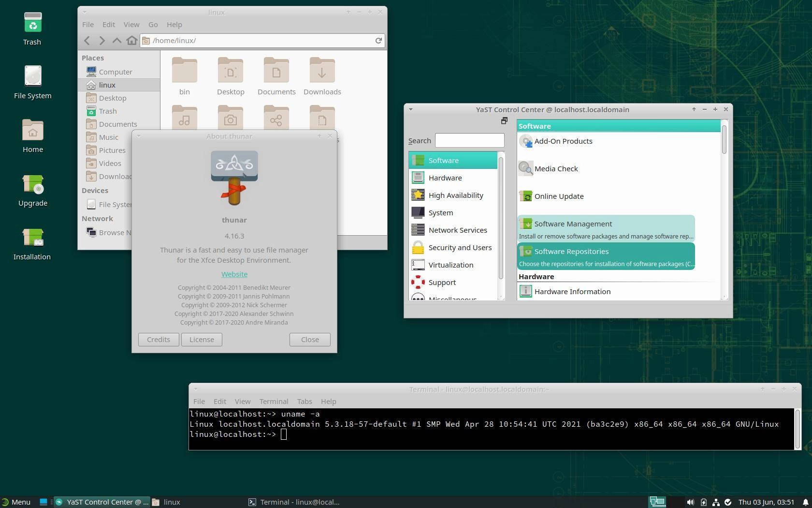Click the notification bell in panel

[x=805, y=502]
